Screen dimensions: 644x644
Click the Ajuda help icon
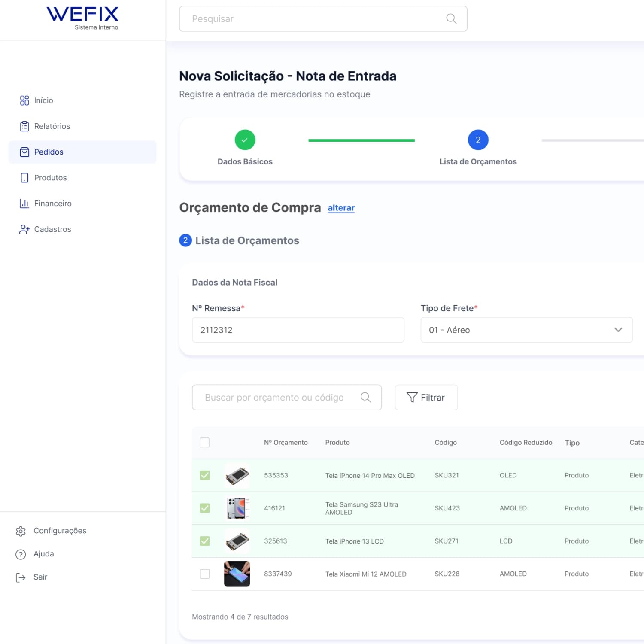[x=21, y=554]
